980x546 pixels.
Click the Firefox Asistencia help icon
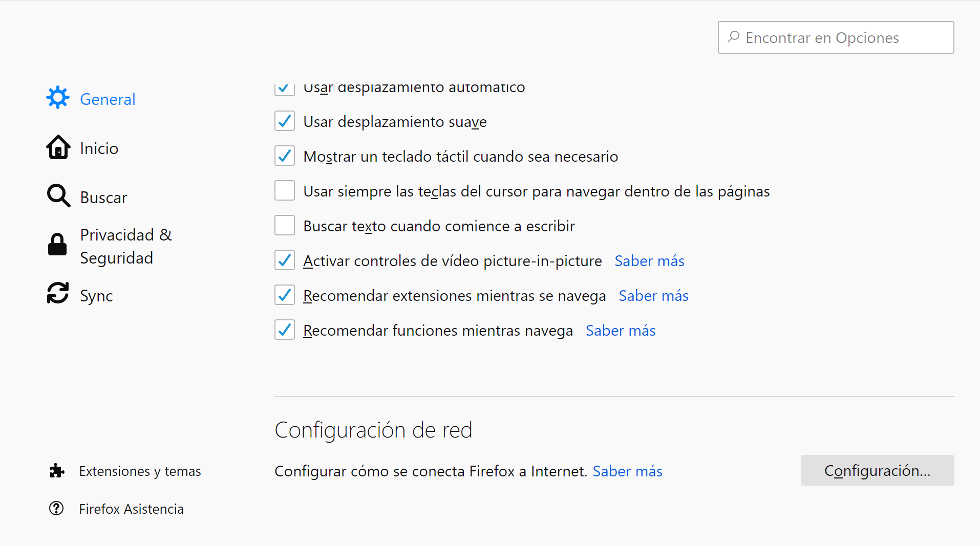point(56,508)
